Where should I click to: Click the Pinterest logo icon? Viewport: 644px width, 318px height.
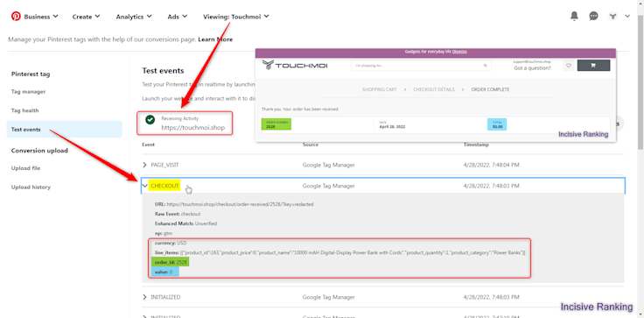[16, 17]
